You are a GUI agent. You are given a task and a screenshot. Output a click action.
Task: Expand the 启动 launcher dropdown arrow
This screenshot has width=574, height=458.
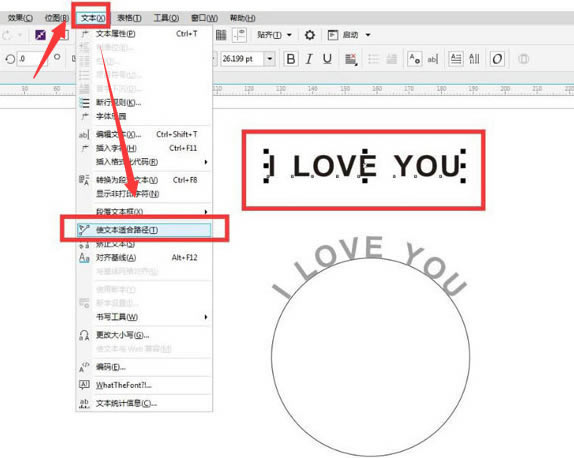point(368,35)
